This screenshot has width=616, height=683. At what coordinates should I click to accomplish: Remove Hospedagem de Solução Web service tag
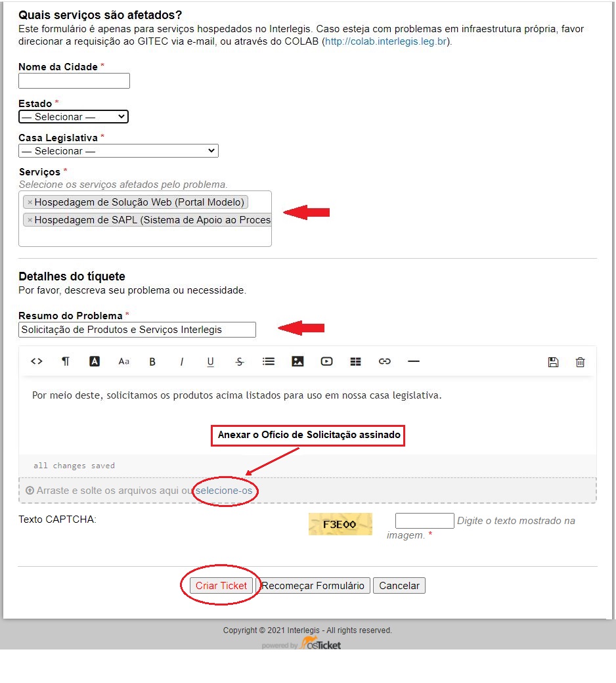click(30, 202)
